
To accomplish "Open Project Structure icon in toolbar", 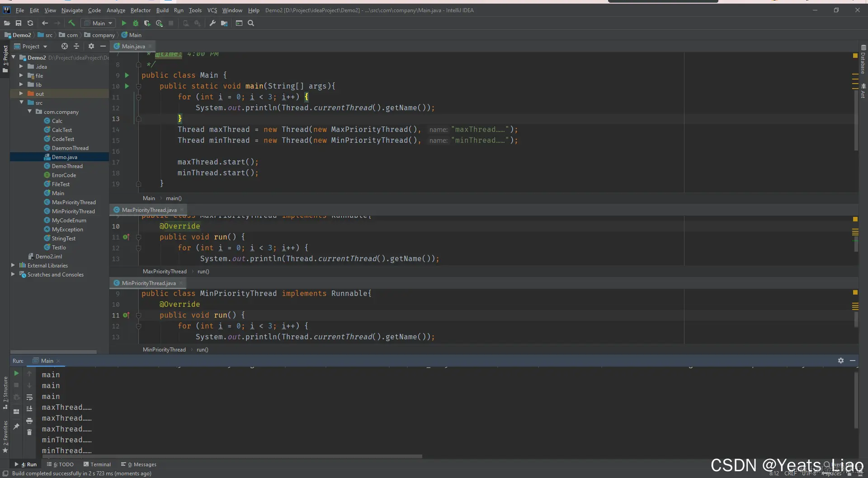I will [224, 23].
